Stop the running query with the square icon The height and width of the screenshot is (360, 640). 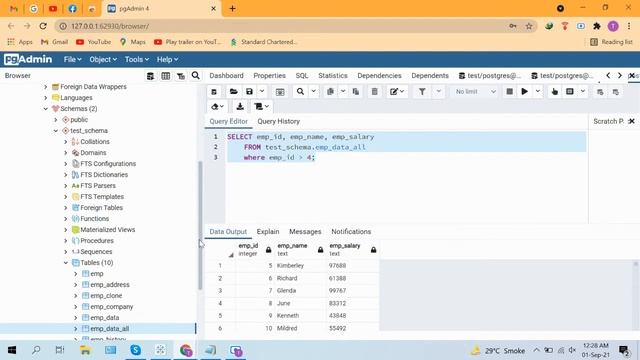tap(509, 92)
